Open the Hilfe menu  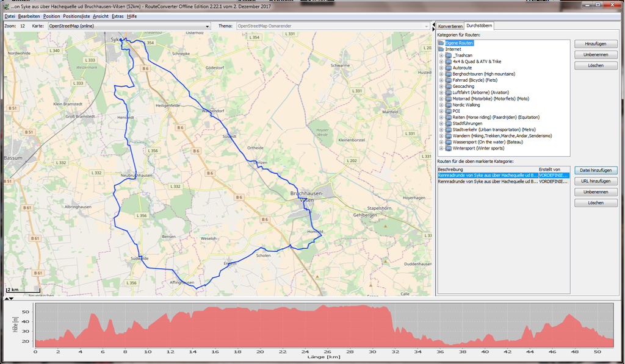pyautogui.click(x=132, y=16)
